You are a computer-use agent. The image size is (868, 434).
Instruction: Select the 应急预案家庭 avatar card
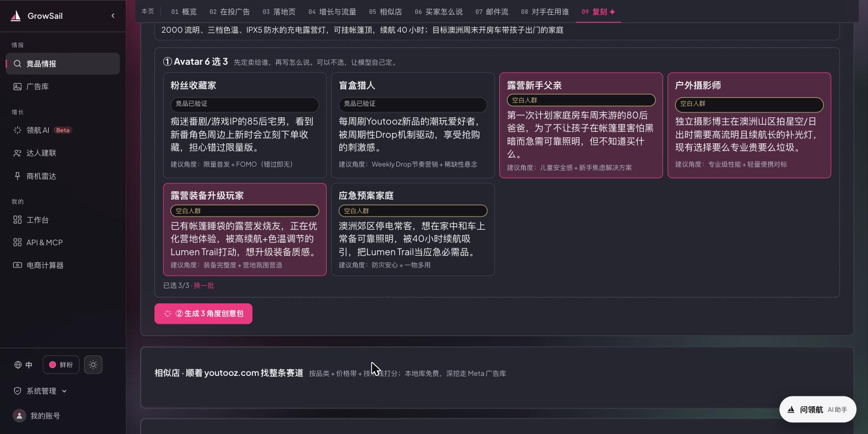(413, 229)
